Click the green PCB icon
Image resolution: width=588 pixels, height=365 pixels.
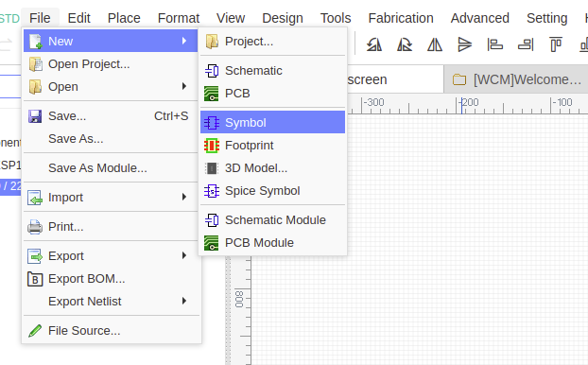point(212,94)
